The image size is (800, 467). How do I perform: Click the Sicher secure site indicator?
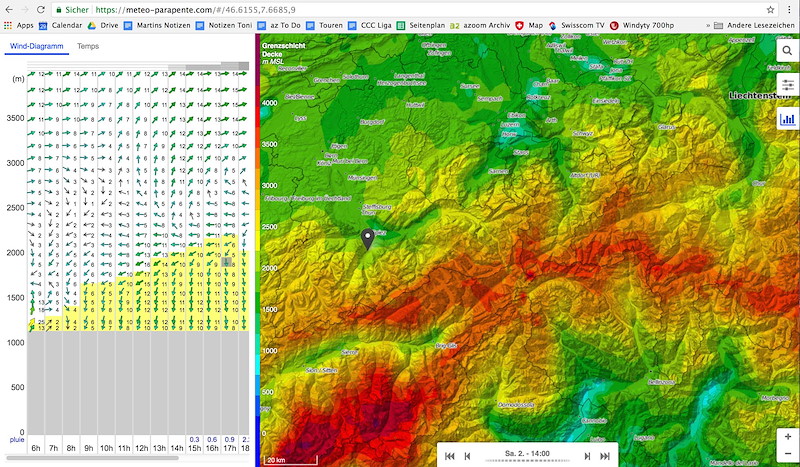[x=72, y=10]
